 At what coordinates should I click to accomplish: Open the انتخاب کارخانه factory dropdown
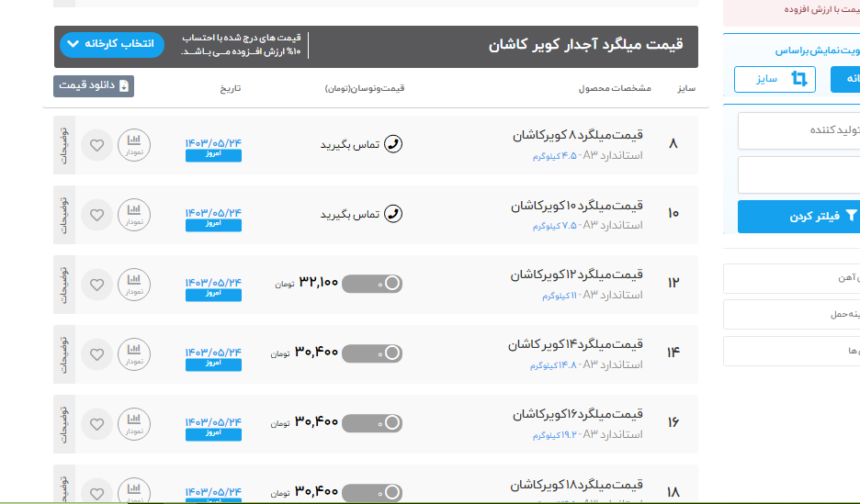111,44
